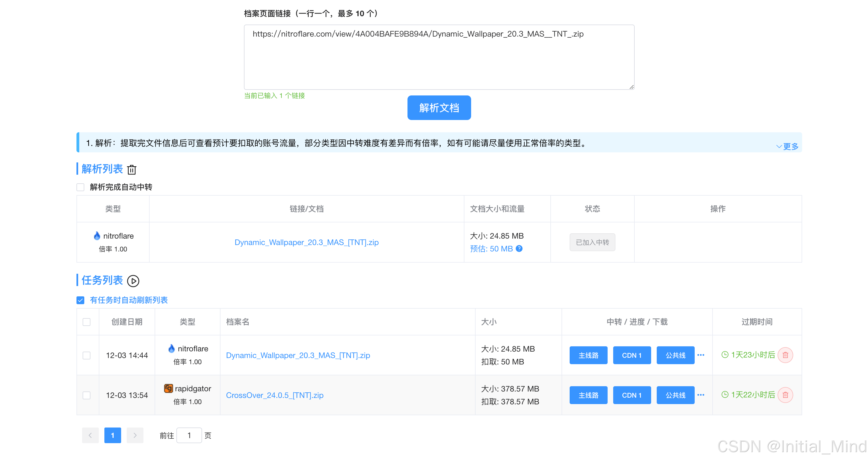Enable 解析完成自动中转 checkbox
The width and height of the screenshot is (868, 461).
click(80, 187)
